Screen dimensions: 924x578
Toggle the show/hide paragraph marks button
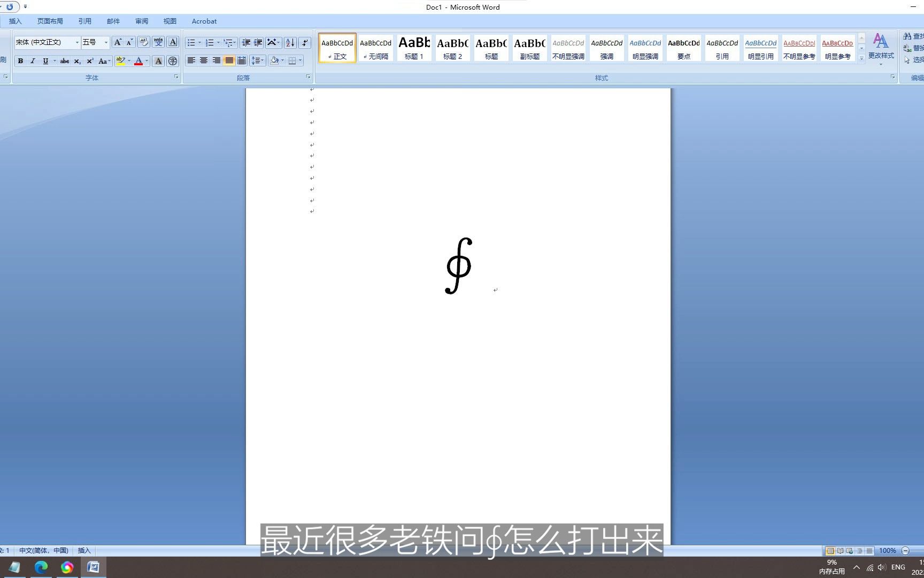click(x=305, y=42)
